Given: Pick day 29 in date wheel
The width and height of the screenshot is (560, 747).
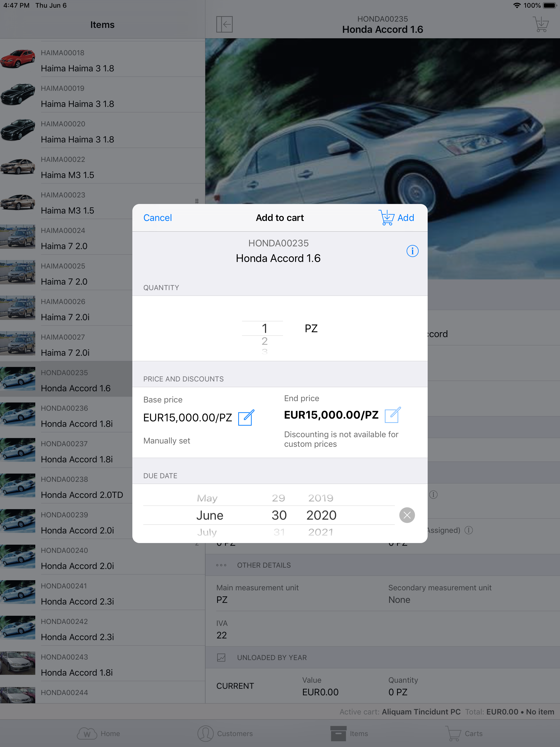Looking at the screenshot, I should pyautogui.click(x=279, y=498).
